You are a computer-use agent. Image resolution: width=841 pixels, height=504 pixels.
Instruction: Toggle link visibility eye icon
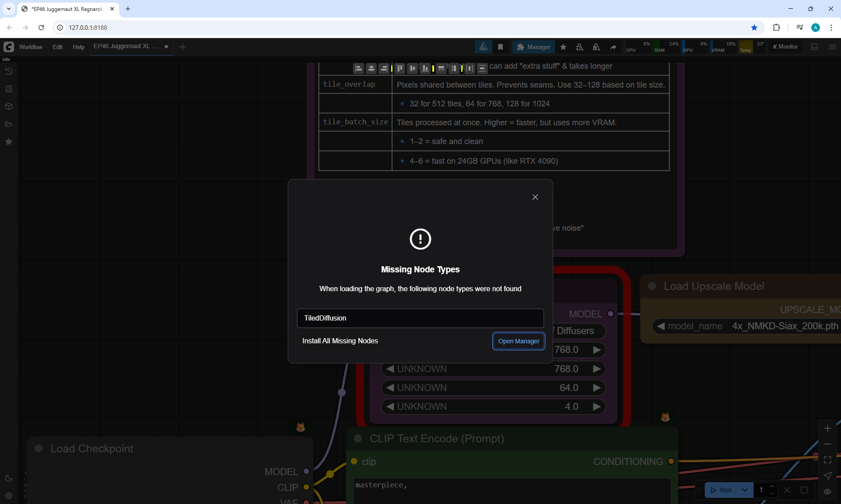(827, 492)
